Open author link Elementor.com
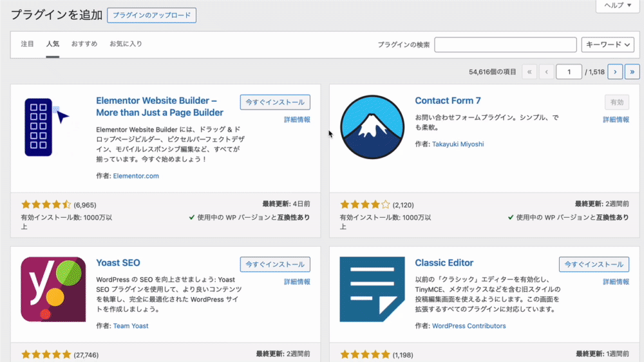Image resolution: width=644 pixels, height=362 pixels. pos(136,176)
